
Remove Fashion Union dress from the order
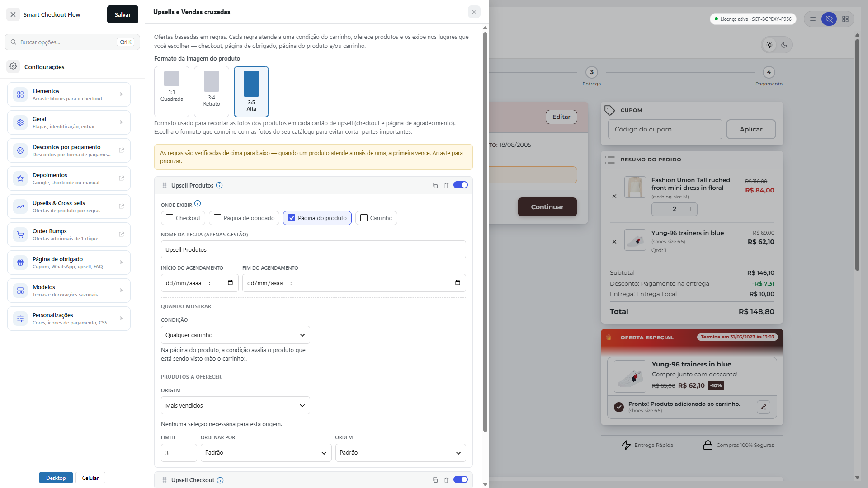tap(614, 196)
